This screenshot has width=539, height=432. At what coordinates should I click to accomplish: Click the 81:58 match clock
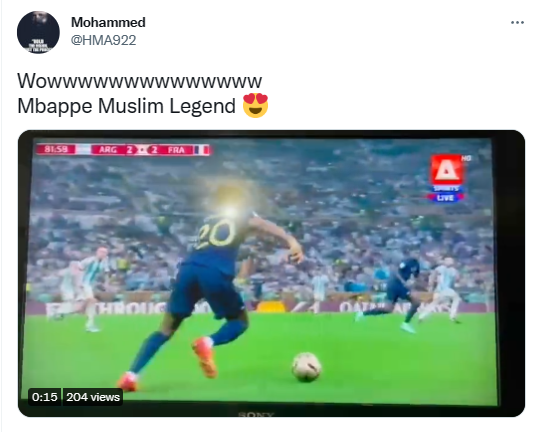[55, 149]
